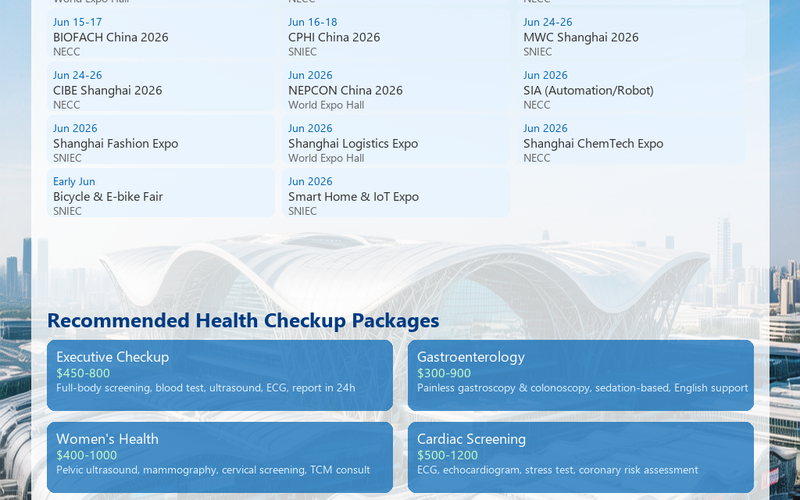Select the Shanghai Fashion Expo card

tap(161, 141)
